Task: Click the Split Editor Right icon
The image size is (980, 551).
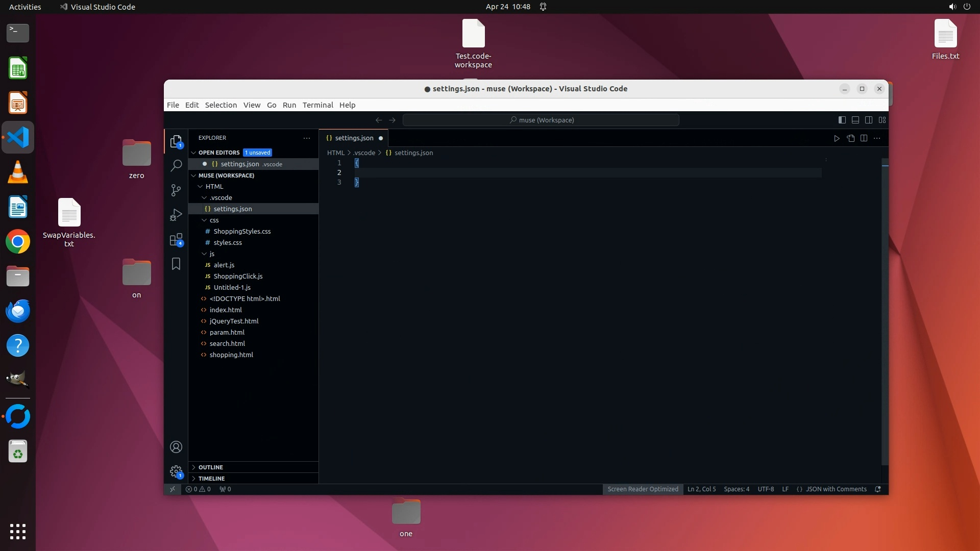Action: (x=864, y=138)
